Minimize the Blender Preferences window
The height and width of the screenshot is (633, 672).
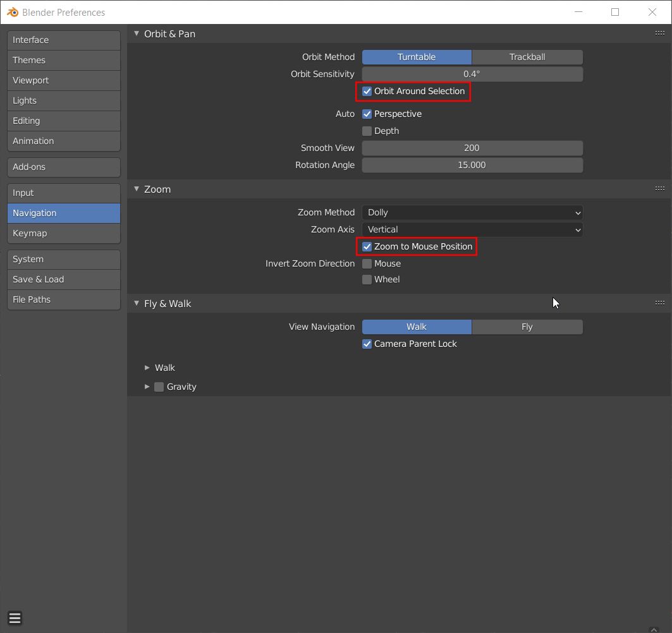(x=578, y=12)
